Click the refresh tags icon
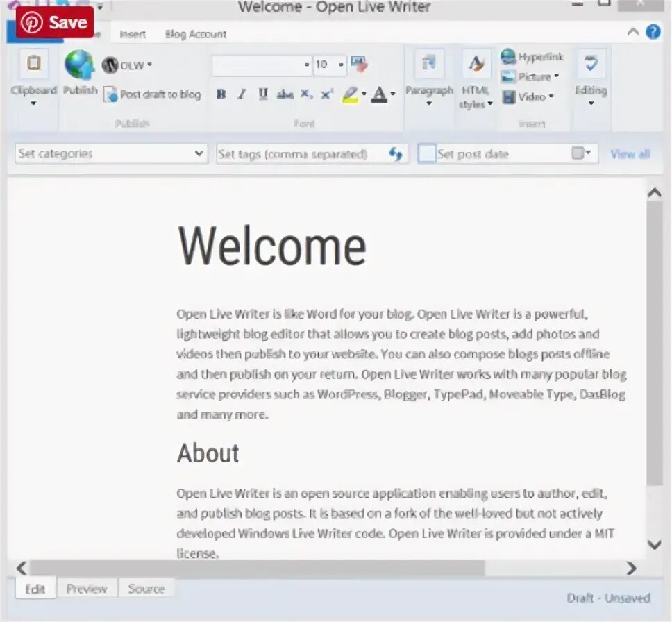 [x=395, y=154]
